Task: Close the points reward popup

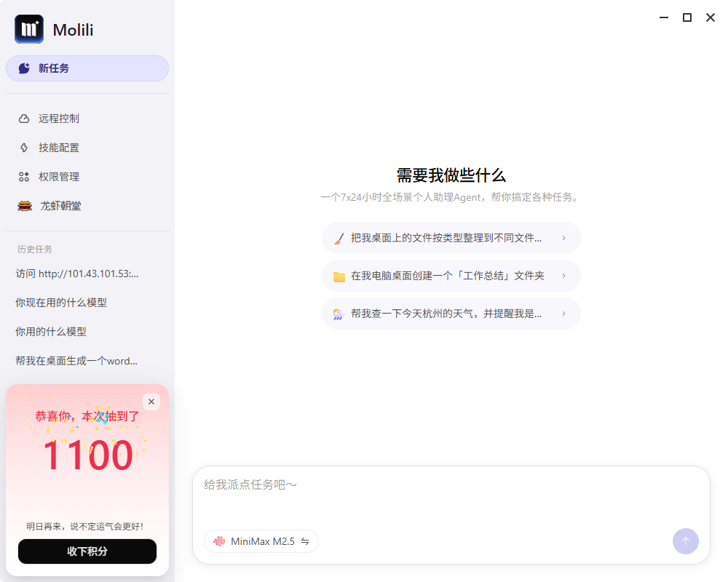Action: point(151,402)
